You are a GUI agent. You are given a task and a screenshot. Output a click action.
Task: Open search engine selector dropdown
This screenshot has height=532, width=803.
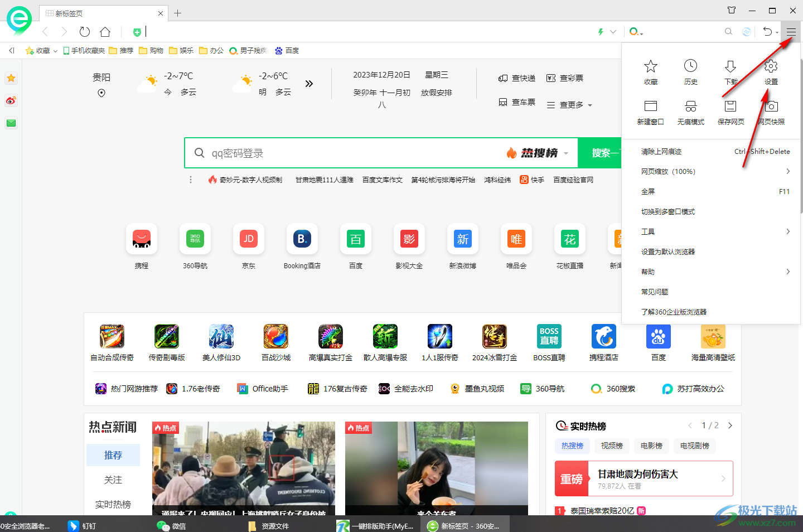click(636, 32)
